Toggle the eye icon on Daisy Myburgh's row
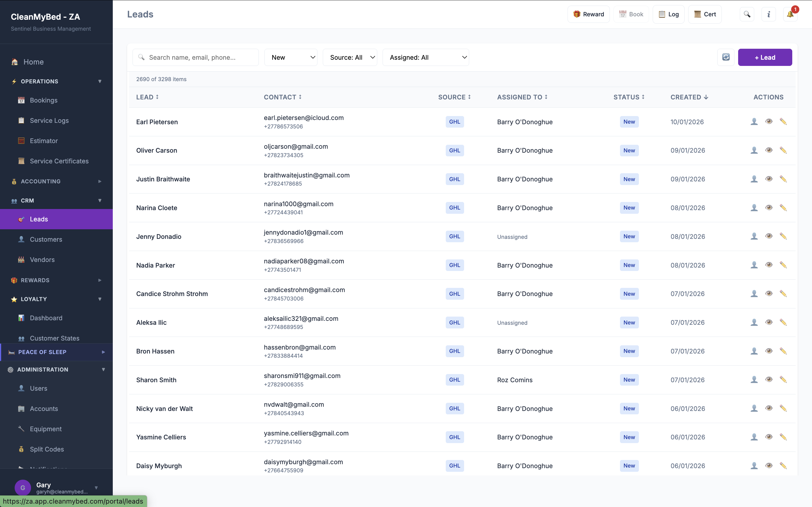Image resolution: width=812 pixels, height=507 pixels. tap(769, 465)
